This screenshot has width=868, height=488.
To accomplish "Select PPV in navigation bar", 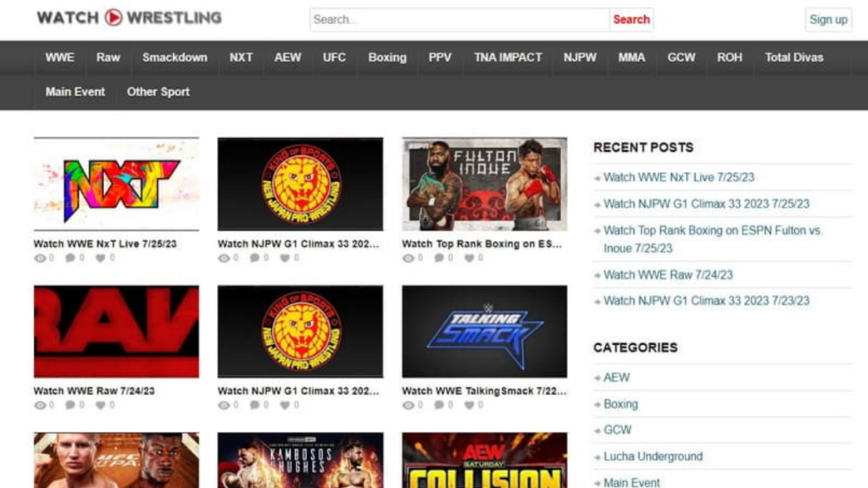I will click(440, 58).
